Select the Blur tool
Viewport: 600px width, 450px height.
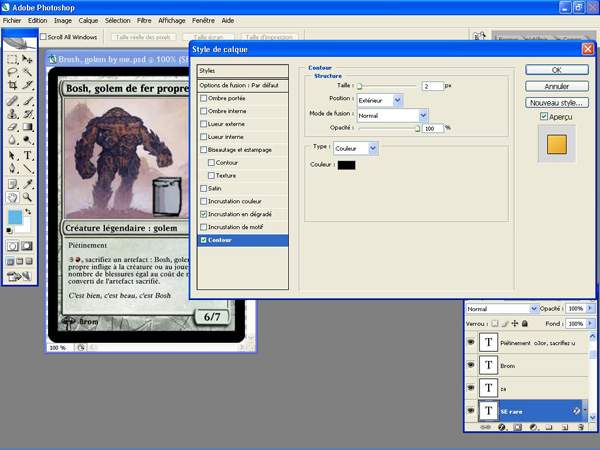(12, 140)
